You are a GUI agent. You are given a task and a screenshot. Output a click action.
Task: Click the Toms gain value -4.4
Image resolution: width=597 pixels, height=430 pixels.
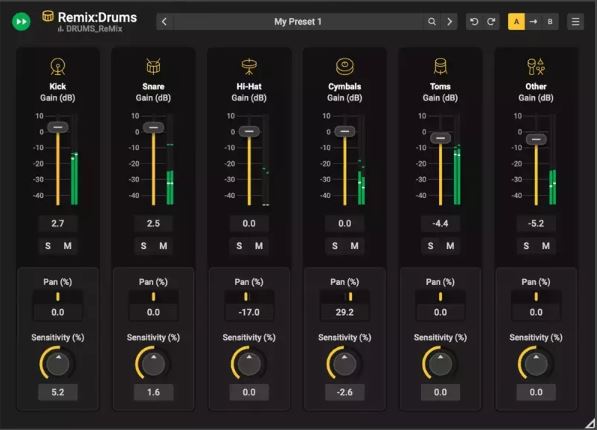(x=441, y=224)
